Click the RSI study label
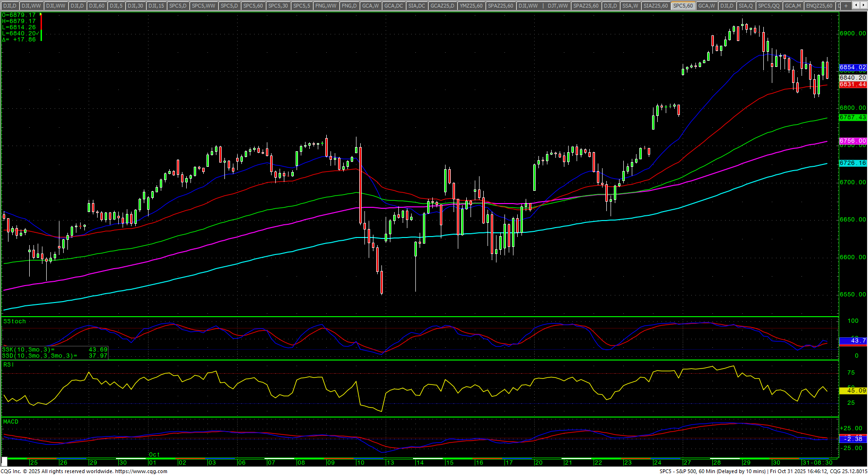 coord(8,365)
